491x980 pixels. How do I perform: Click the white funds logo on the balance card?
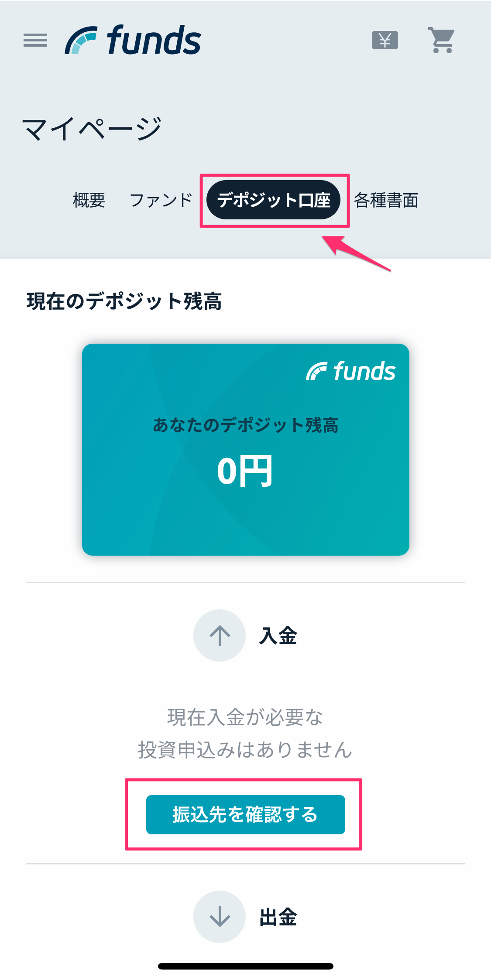tap(351, 371)
